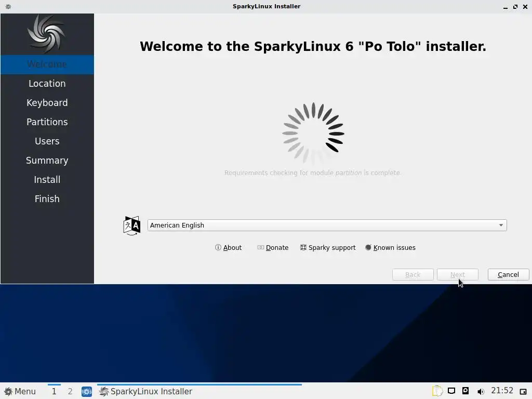This screenshot has height=399, width=532.
Task: Click the clock showing 21:52
Action: [x=502, y=391]
